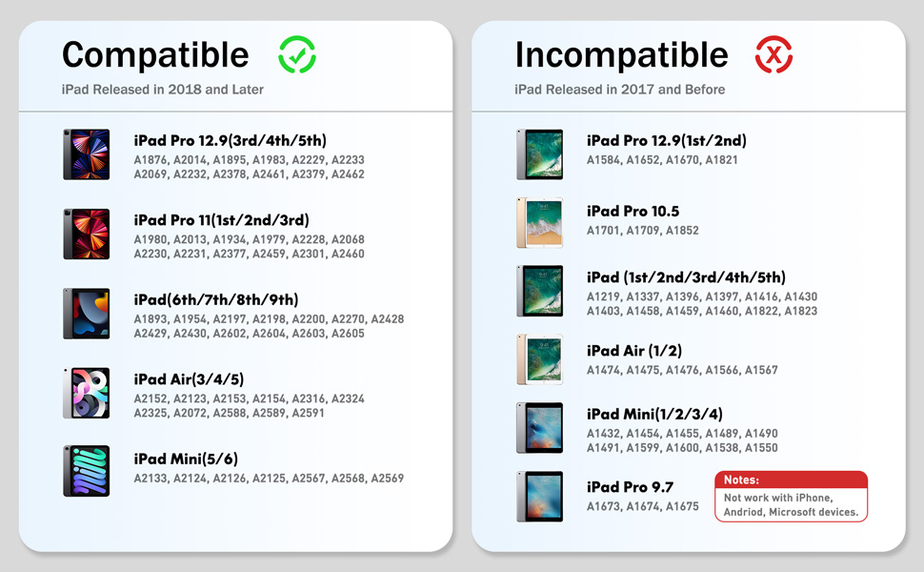This screenshot has width=924, height=572.
Task: Click the iPad Mini (5/6) device image
Action: click(x=87, y=471)
